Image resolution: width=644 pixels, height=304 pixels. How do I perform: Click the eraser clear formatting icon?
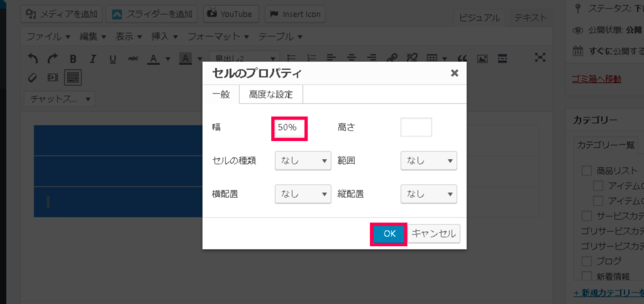33,77
